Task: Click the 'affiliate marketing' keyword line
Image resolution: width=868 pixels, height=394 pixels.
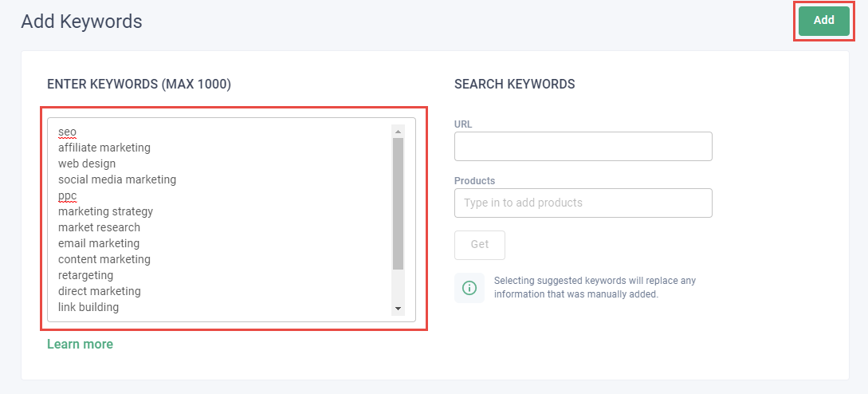Action: click(x=104, y=148)
